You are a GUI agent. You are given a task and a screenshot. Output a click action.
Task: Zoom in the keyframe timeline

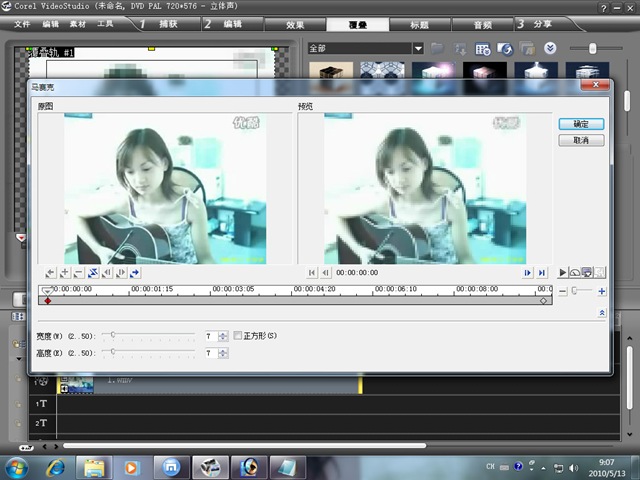coord(602,291)
